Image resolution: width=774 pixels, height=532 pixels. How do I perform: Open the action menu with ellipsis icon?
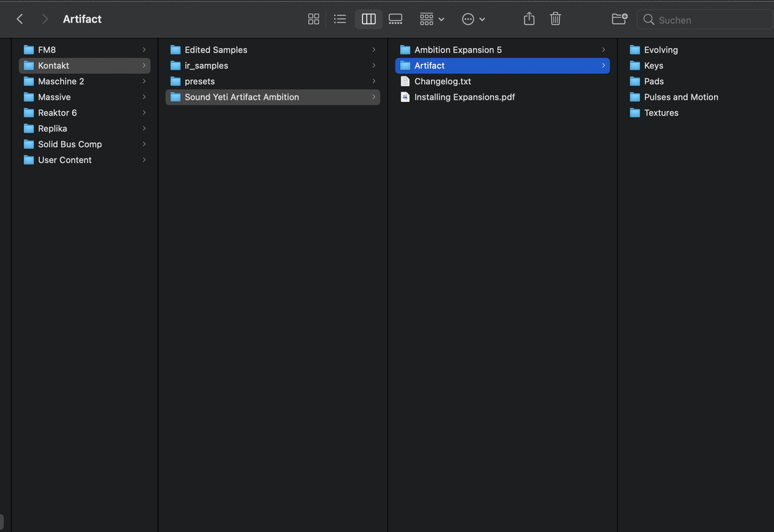click(x=473, y=19)
